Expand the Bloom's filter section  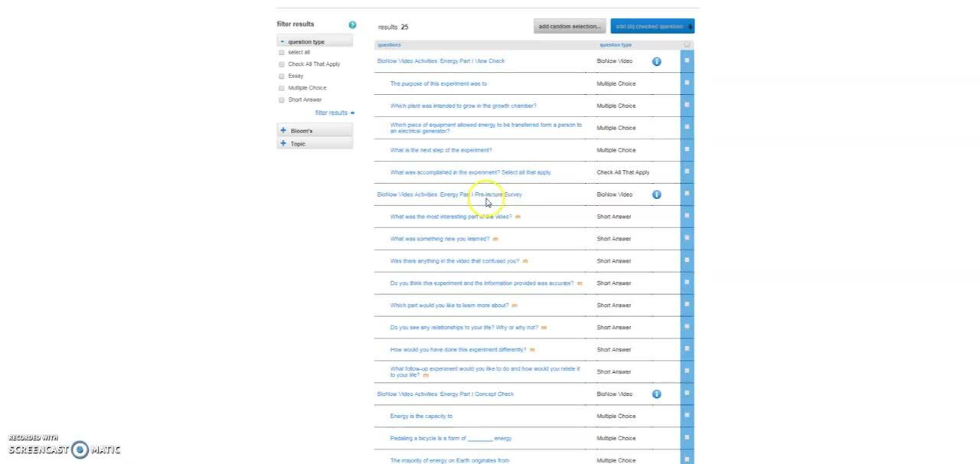pyautogui.click(x=283, y=131)
